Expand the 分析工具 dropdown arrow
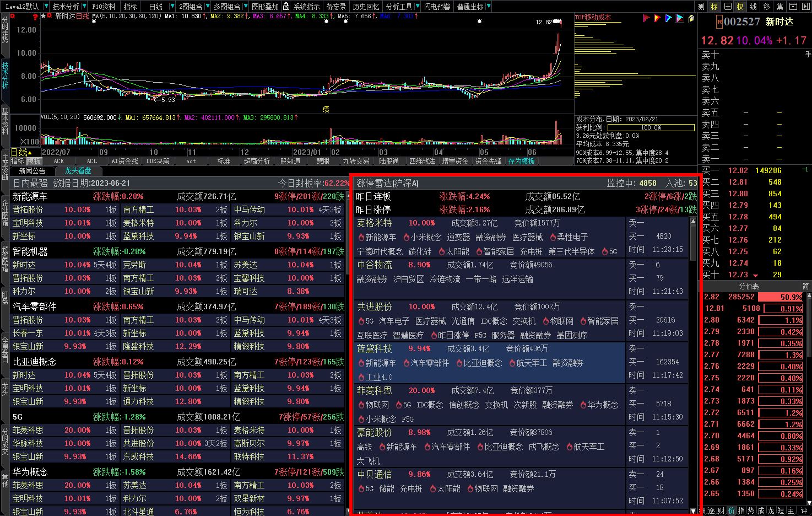The height and width of the screenshot is (516, 812). pos(417,7)
